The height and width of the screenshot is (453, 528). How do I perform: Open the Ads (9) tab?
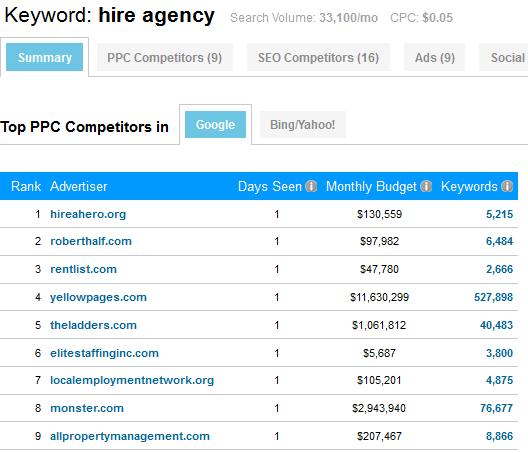[x=435, y=57]
